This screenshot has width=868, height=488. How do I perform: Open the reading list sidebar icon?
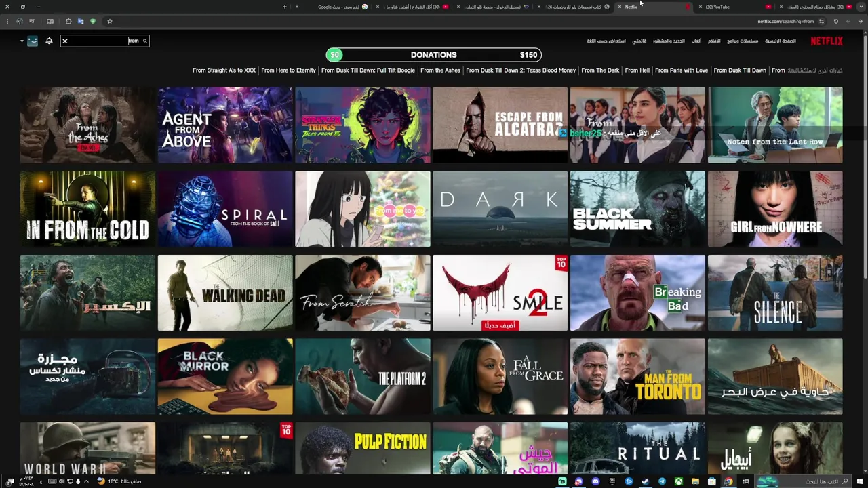[x=50, y=21]
